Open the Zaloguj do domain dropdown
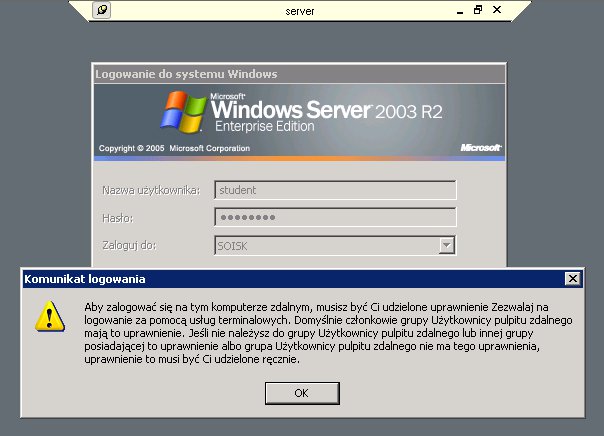 446,245
